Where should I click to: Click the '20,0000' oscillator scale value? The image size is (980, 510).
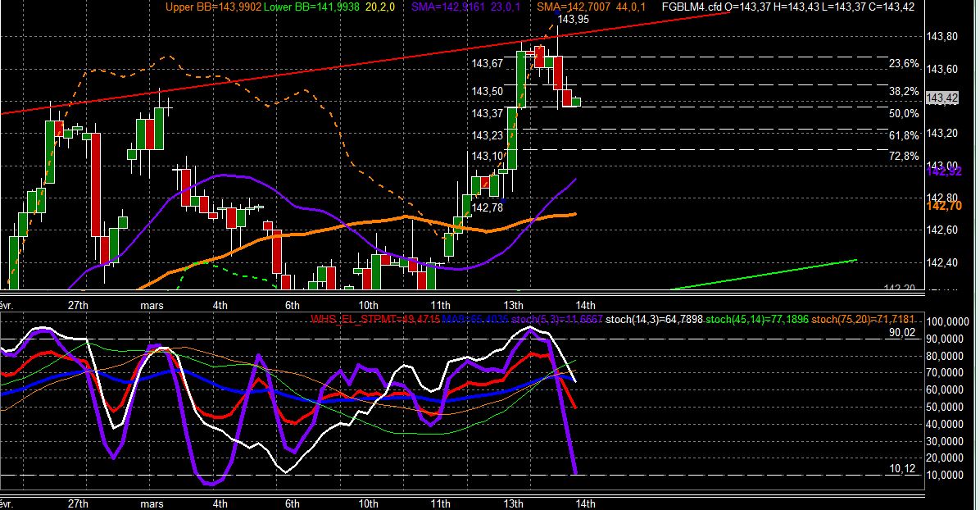(945, 458)
